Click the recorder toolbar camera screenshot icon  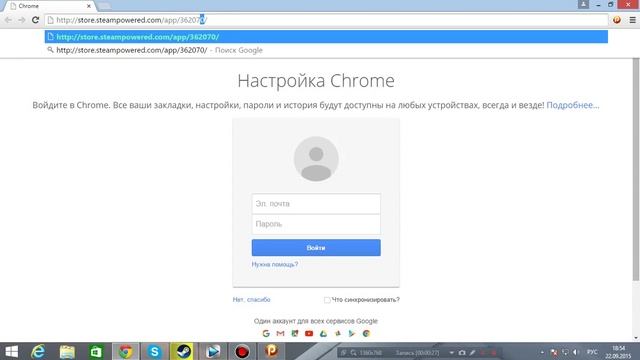(462, 352)
